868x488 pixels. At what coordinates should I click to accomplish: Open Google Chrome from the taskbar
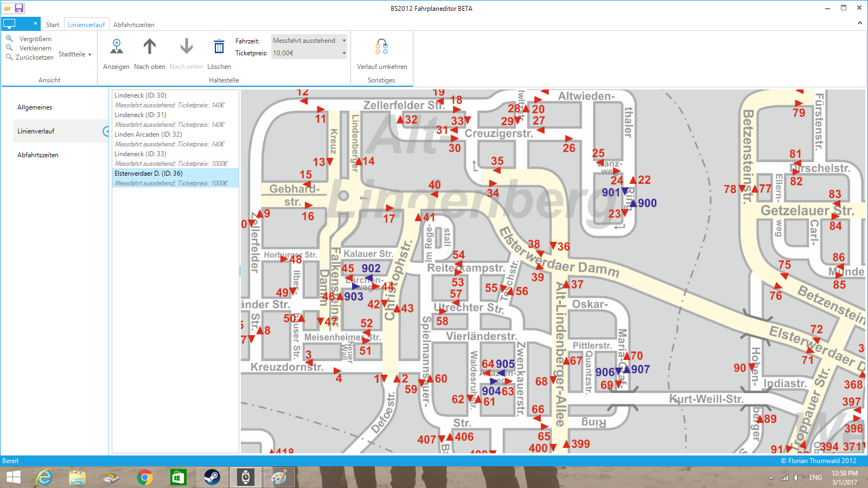click(144, 477)
